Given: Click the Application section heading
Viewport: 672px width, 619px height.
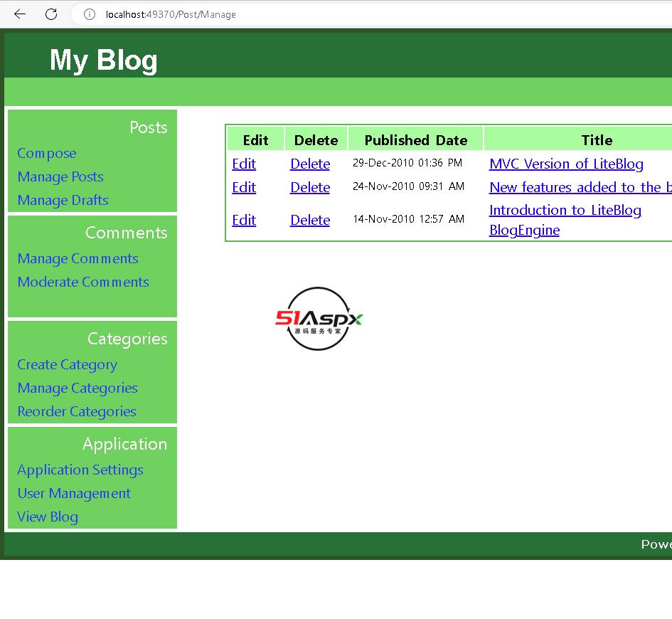Looking at the screenshot, I should [x=124, y=444].
